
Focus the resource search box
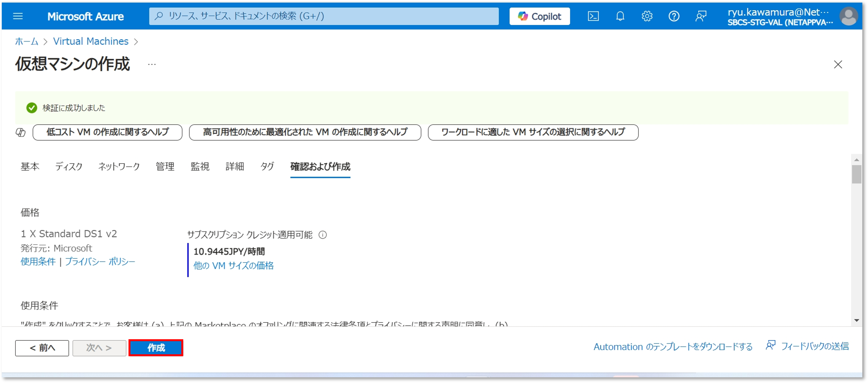pyautogui.click(x=323, y=16)
